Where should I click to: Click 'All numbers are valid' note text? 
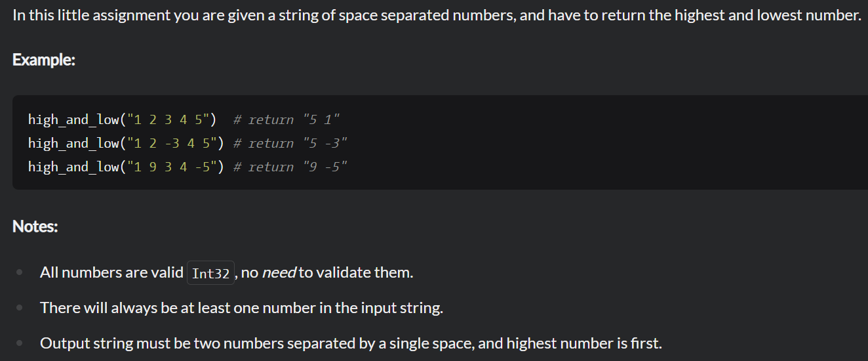tap(111, 272)
